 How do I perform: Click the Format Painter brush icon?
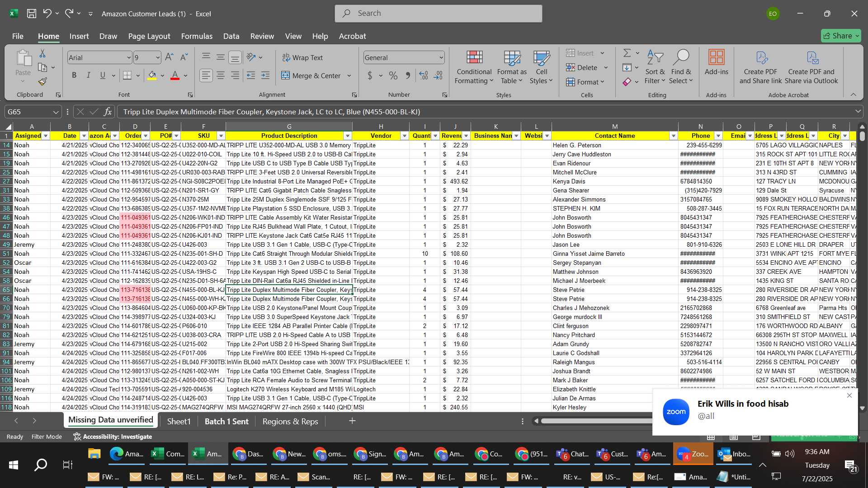[42, 81]
